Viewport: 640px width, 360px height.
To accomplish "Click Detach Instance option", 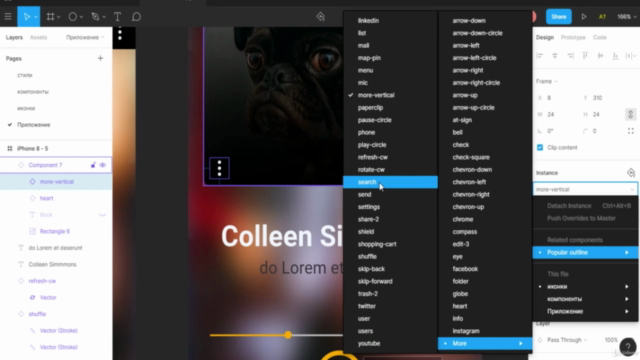I will coord(569,206).
